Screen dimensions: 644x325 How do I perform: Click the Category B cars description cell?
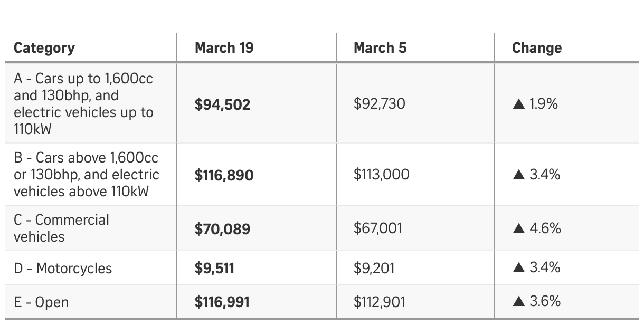click(x=86, y=175)
